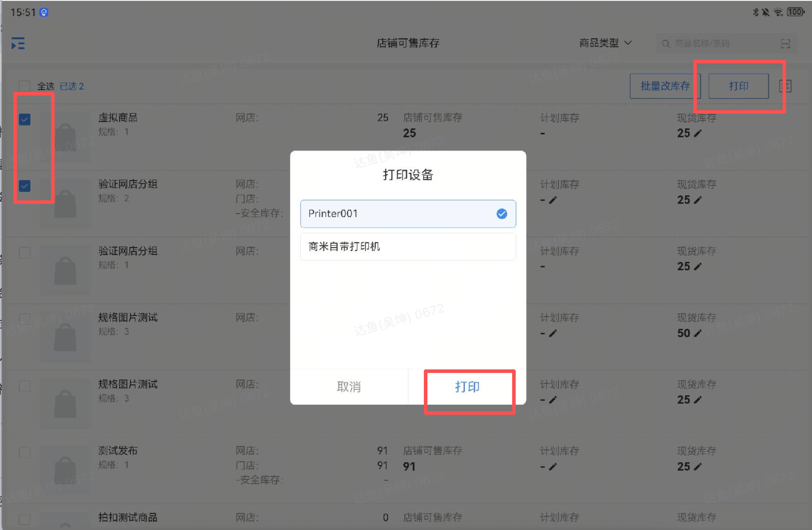Click the barcode scan icon in search box
The image size is (812, 530).
pos(785,43)
